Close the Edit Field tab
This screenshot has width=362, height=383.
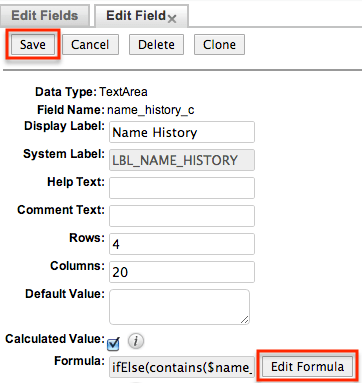[172, 19]
